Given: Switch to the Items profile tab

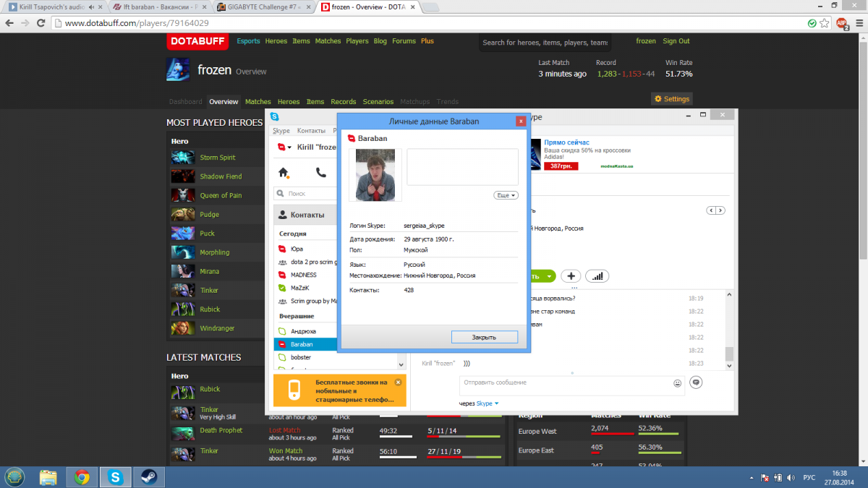Looking at the screenshot, I should click(x=315, y=102).
